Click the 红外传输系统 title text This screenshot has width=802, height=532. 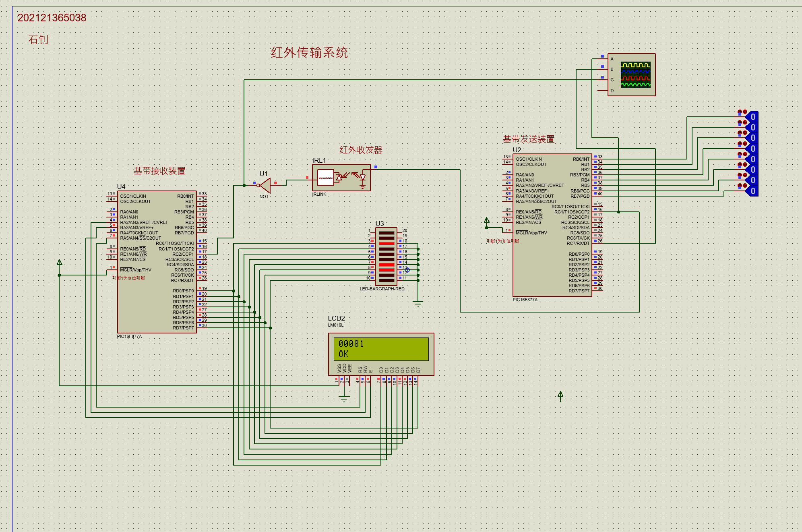coord(309,53)
